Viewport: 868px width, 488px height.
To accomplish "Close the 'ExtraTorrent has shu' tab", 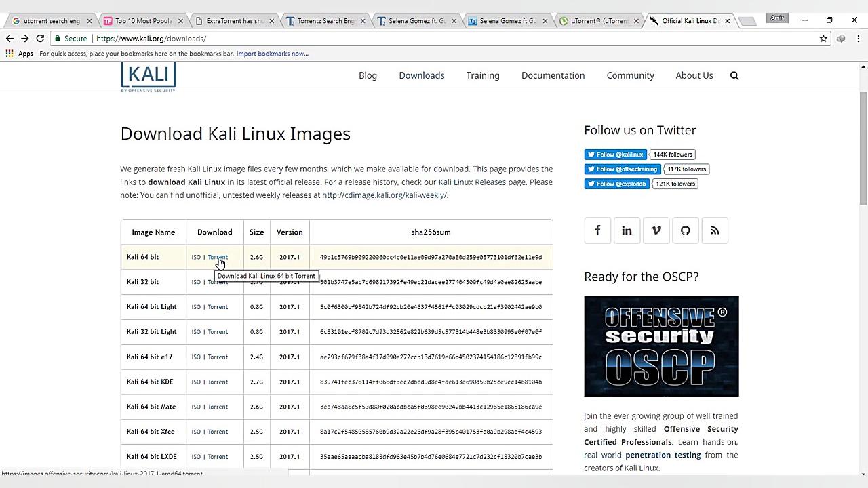I will click(x=272, y=21).
